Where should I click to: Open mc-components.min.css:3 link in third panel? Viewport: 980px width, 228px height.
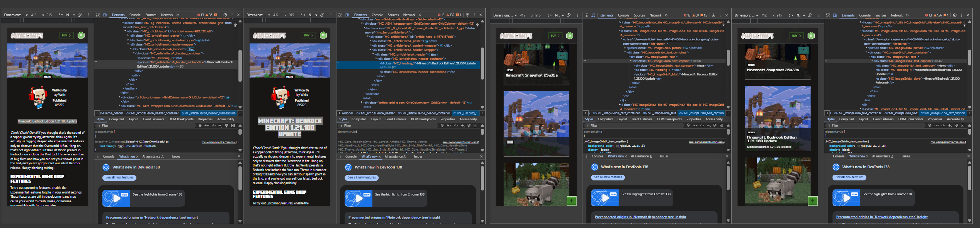pyautogui.click(x=707, y=142)
